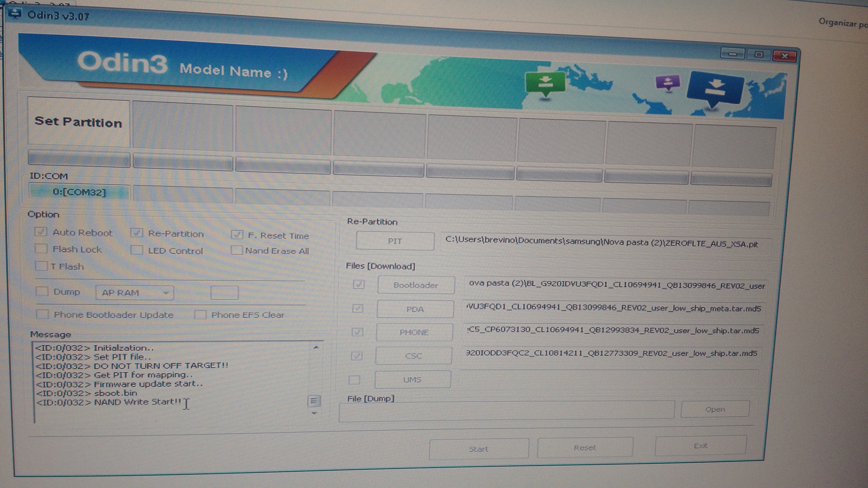
Task: Enable Phone EFS Clear checkbox
Action: pos(200,314)
